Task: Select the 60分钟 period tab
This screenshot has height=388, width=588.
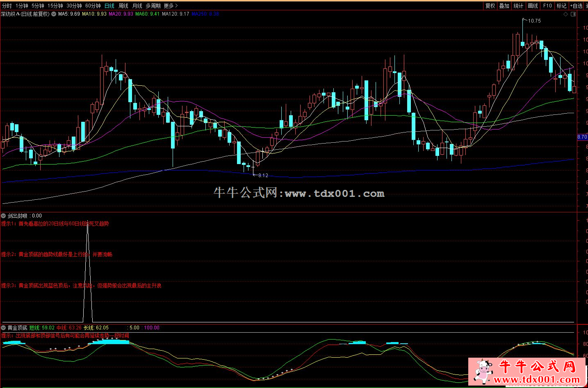Action: point(93,6)
